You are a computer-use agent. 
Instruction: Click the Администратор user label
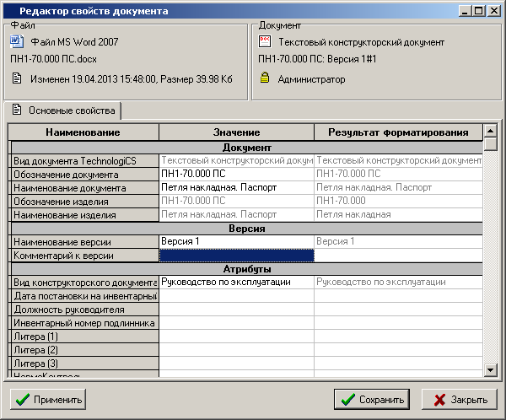pos(311,79)
